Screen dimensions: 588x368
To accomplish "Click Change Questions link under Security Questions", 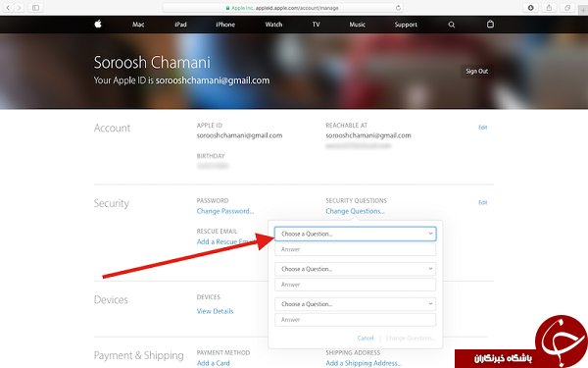I will click(x=355, y=211).
